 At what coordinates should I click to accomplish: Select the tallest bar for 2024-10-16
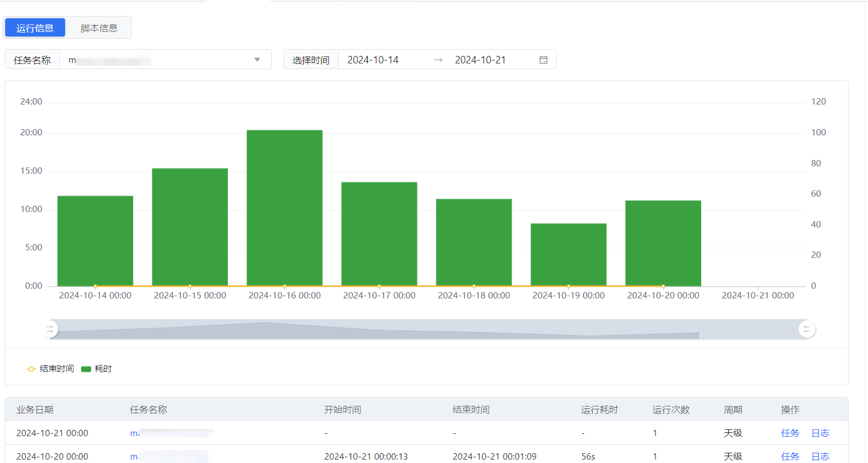point(284,208)
